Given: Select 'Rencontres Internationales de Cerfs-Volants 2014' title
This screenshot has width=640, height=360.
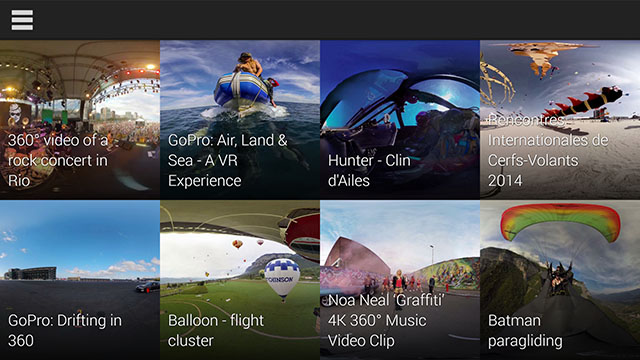Looking at the screenshot, I should [548, 150].
